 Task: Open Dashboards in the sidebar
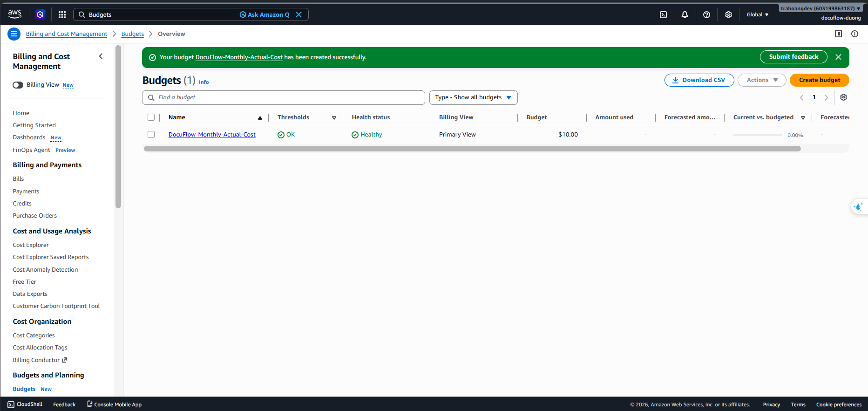[x=29, y=137]
